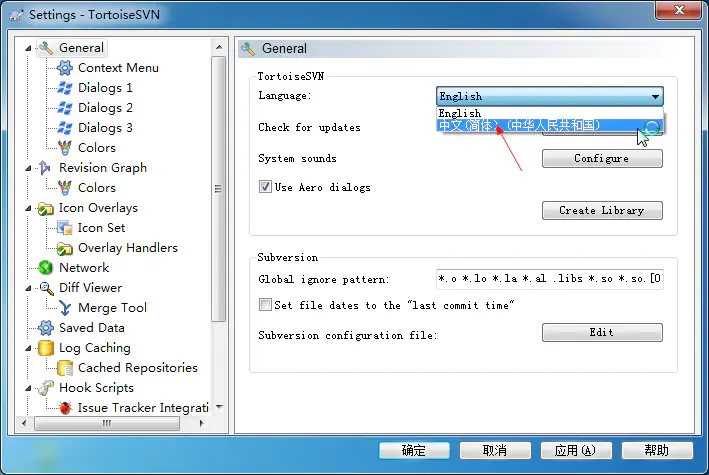Image resolution: width=709 pixels, height=475 pixels.
Task: Click the tree scroll down arrow
Action: click(219, 407)
